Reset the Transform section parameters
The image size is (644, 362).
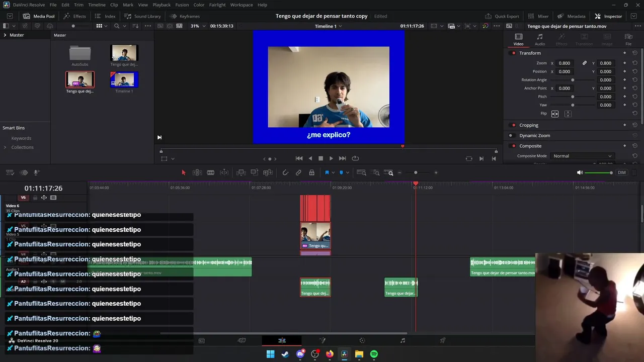pyautogui.click(x=635, y=53)
